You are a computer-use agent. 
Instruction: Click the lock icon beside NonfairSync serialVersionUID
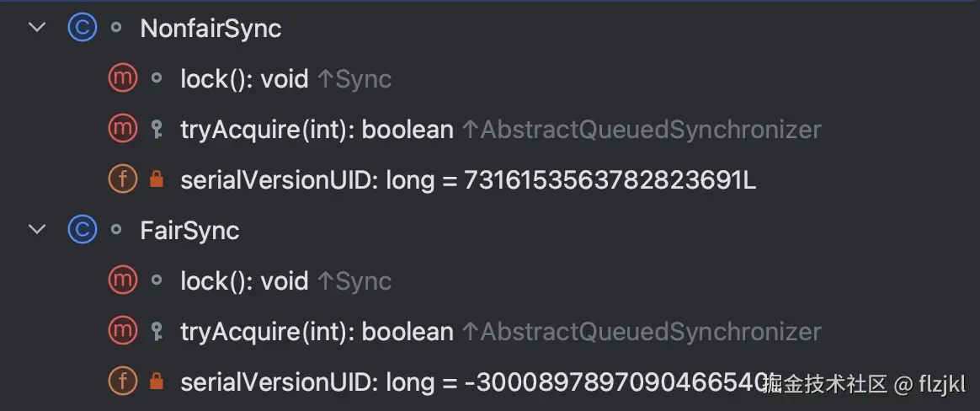(x=156, y=179)
